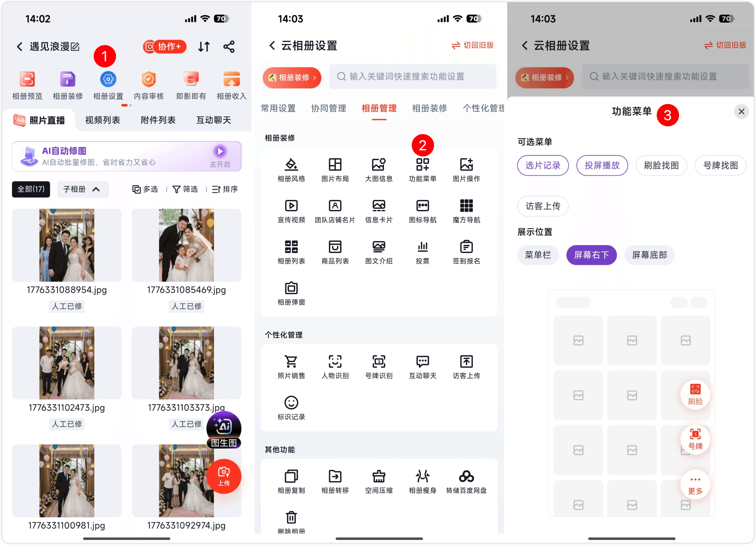Switch to the 协同管理 tab
Screen dimensions: 756x545
coord(328,108)
